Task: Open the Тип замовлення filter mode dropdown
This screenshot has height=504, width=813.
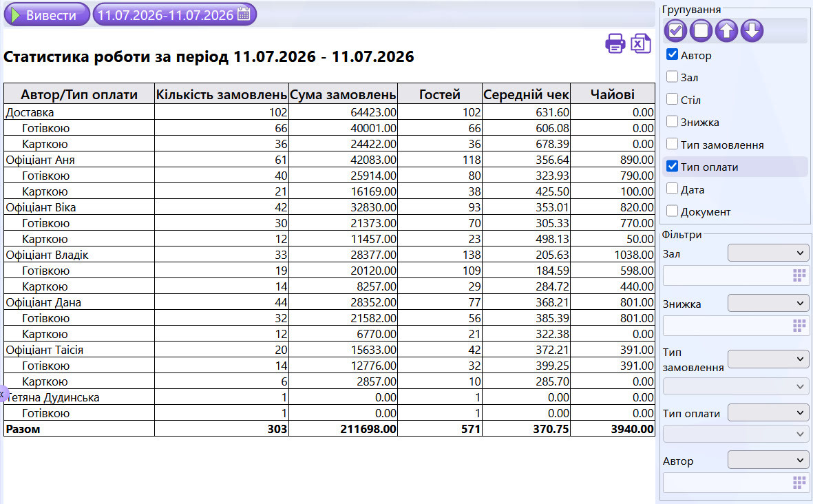Action: coord(768,359)
